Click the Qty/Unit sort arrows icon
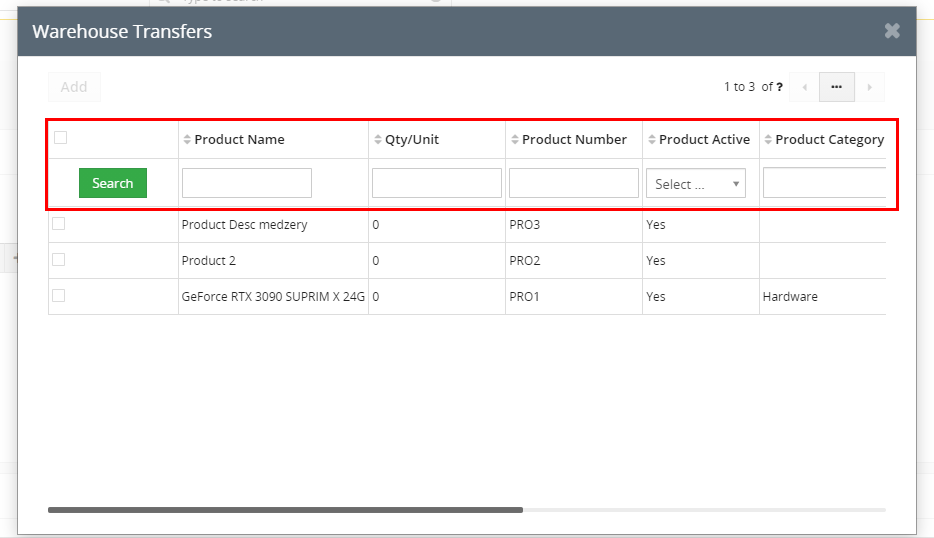The width and height of the screenshot is (934, 538). [377, 140]
